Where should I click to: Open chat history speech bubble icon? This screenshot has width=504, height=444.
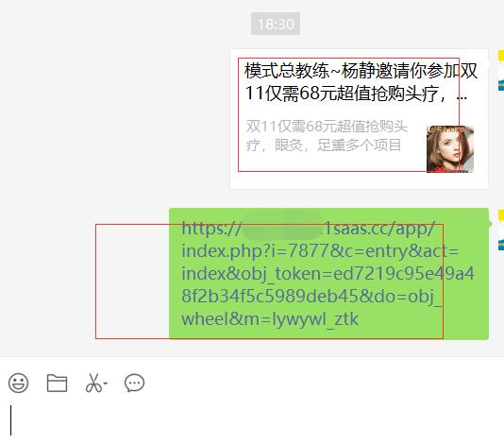(x=134, y=383)
